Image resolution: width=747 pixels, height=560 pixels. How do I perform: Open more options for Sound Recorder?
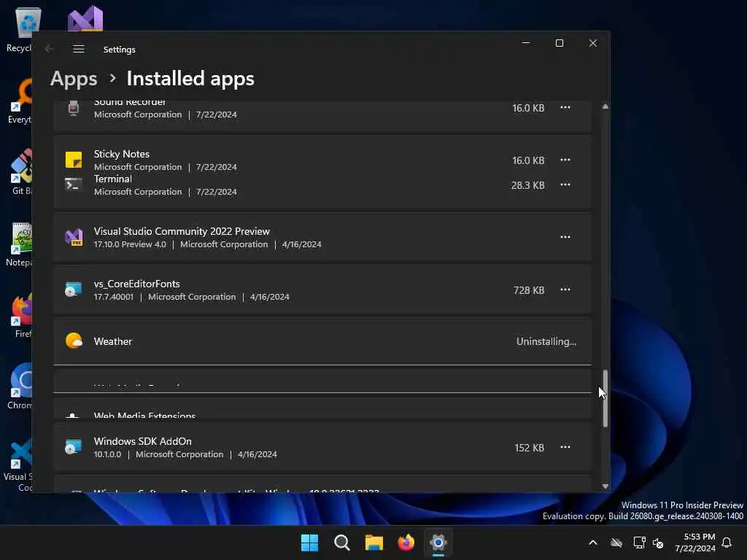click(565, 108)
